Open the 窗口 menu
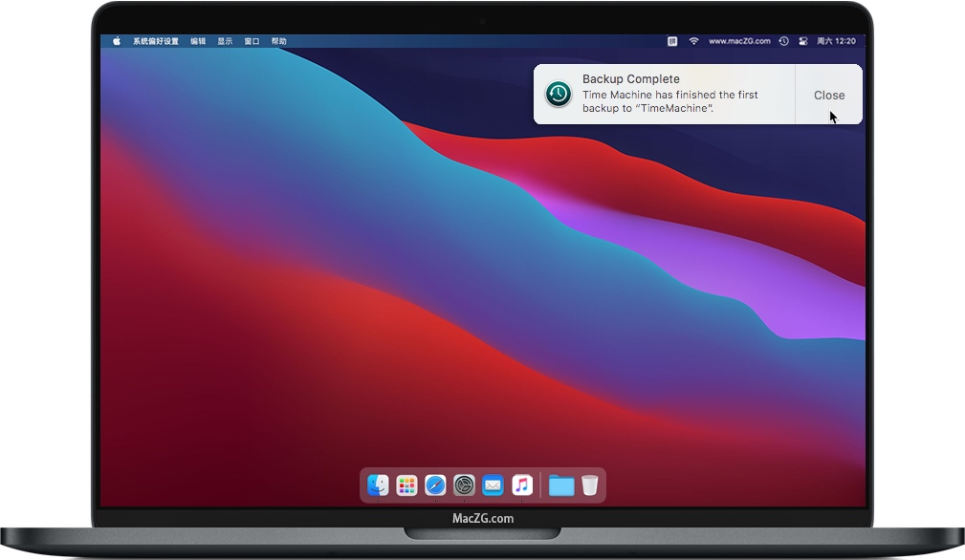 (x=252, y=41)
